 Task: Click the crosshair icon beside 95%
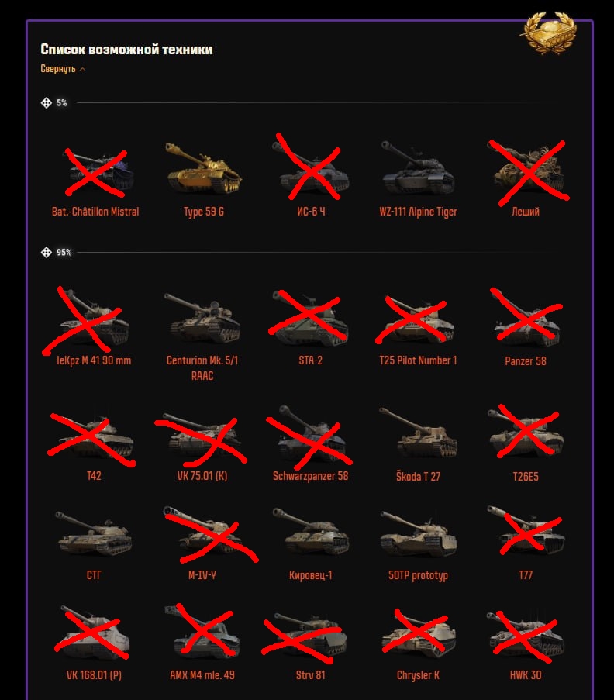tap(47, 253)
